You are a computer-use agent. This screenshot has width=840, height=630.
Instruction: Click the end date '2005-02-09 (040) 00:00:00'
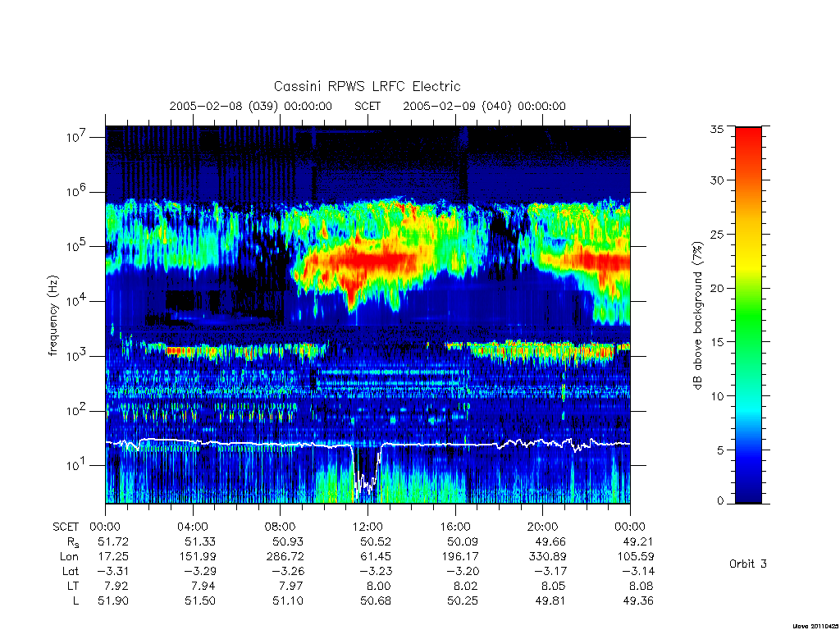484,106
